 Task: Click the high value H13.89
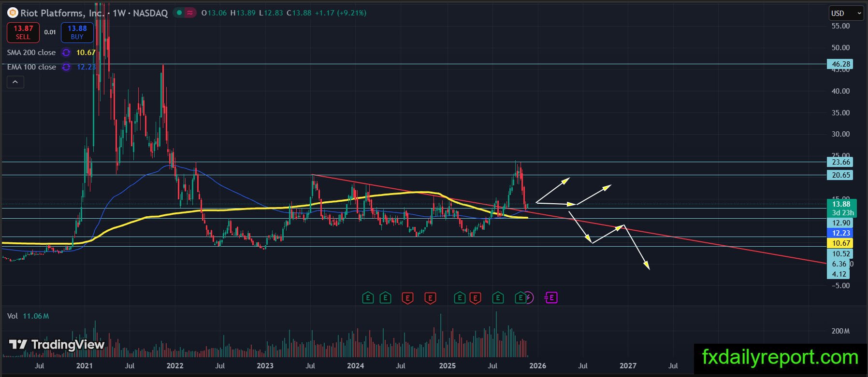coord(243,13)
